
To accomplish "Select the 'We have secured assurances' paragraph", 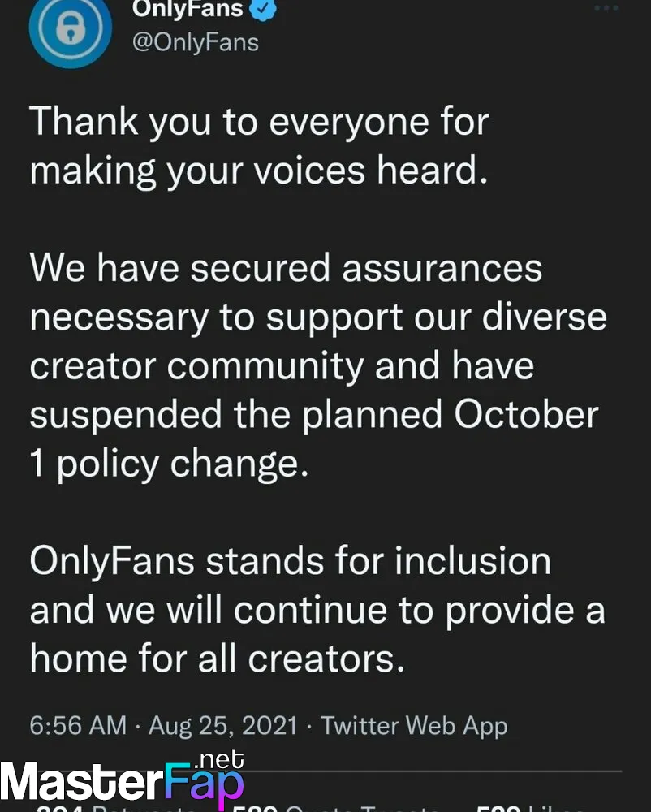I will click(318, 366).
